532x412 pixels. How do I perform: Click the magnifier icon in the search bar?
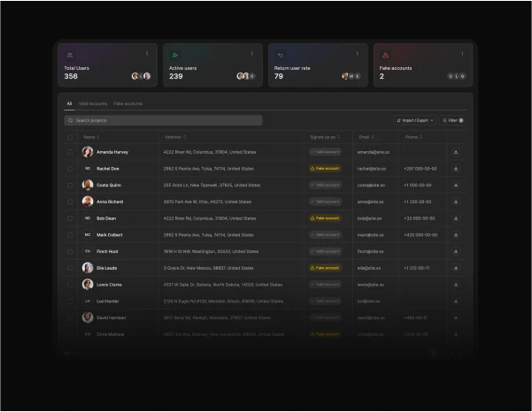pos(70,120)
